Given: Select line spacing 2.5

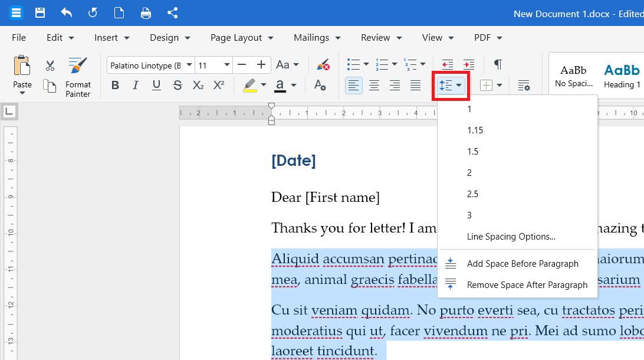Looking at the screenshot, I should pyautogui.click(x=518, y=194).
